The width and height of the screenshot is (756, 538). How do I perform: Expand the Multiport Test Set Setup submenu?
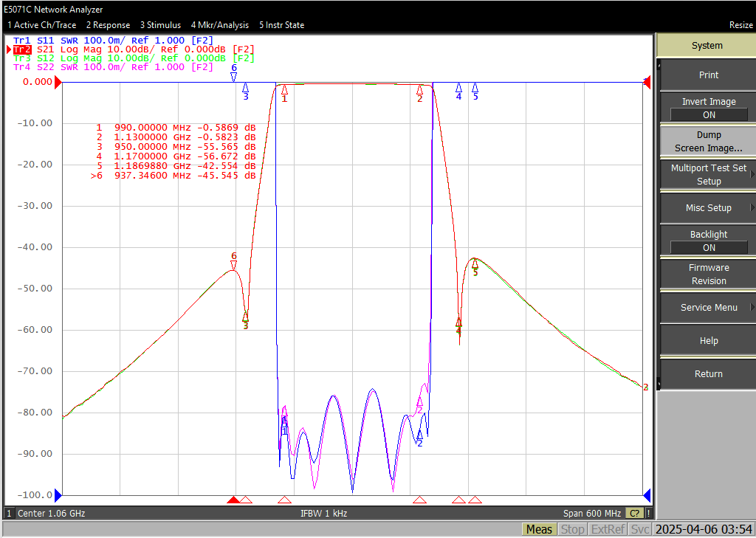point(707,174)
